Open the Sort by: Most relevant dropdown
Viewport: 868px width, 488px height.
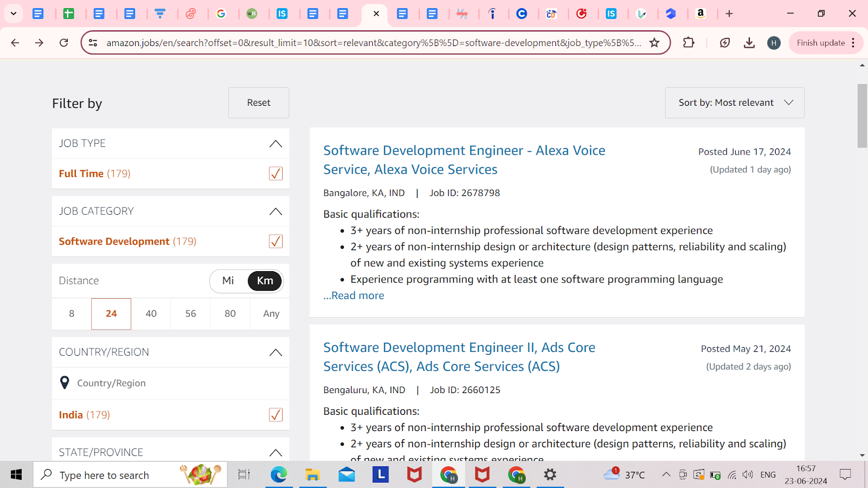coord(735,102)
